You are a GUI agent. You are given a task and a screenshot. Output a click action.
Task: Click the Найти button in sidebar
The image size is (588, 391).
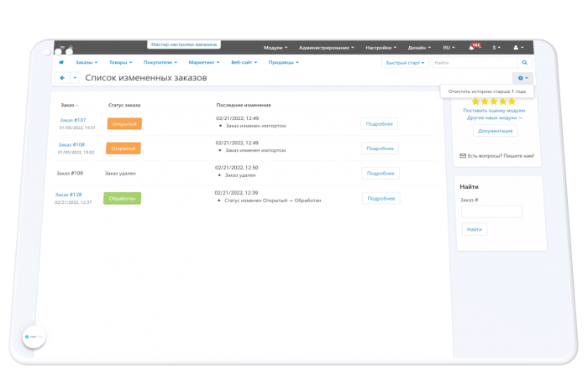click(475, 229)
